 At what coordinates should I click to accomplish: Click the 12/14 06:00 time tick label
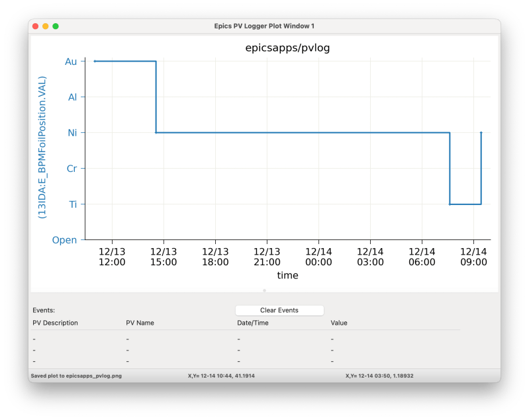(x=422, y=257)
